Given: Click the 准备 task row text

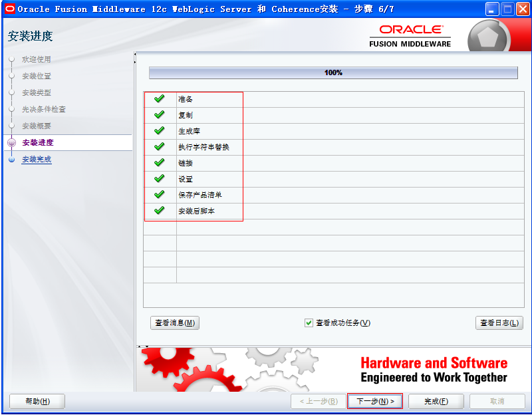Looking at the screenshot, I should click(186, 99).
